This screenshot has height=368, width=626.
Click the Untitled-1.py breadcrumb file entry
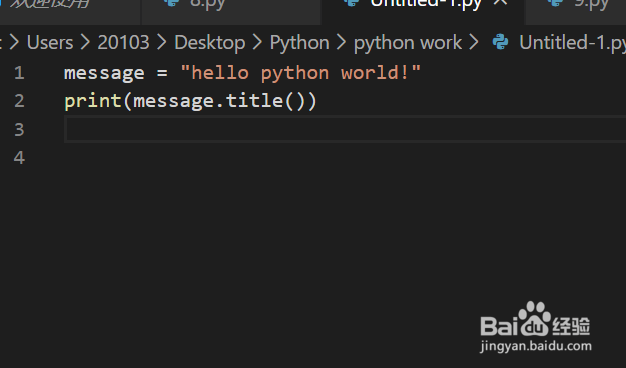[x=573, y=43]
